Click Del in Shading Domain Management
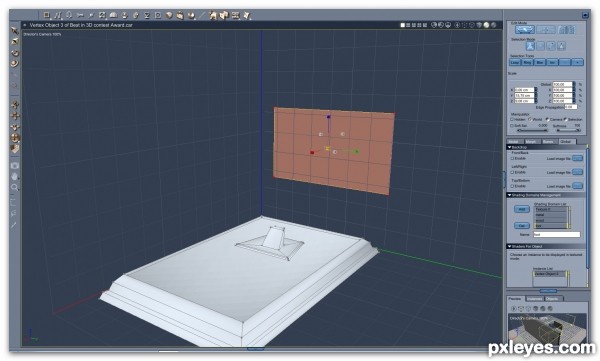The width and height of the screenshot is (600, 361). coord(522,225)
